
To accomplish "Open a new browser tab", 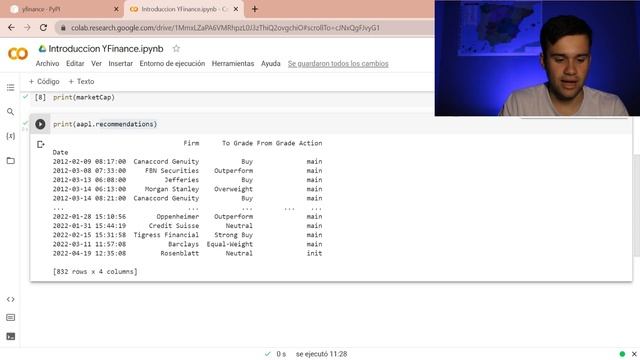I will 255,9.
